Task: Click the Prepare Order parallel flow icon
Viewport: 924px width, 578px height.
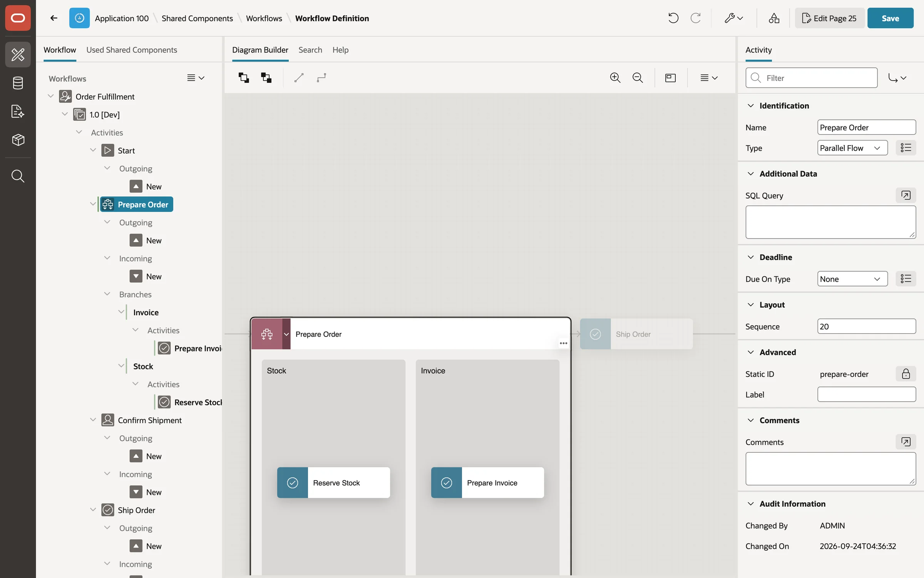Action: pyautogui.click(x=267, y=334)
